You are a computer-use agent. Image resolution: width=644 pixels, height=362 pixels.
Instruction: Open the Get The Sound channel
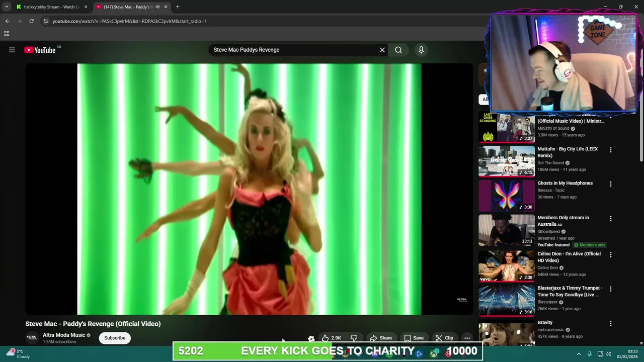click(550, 163)
